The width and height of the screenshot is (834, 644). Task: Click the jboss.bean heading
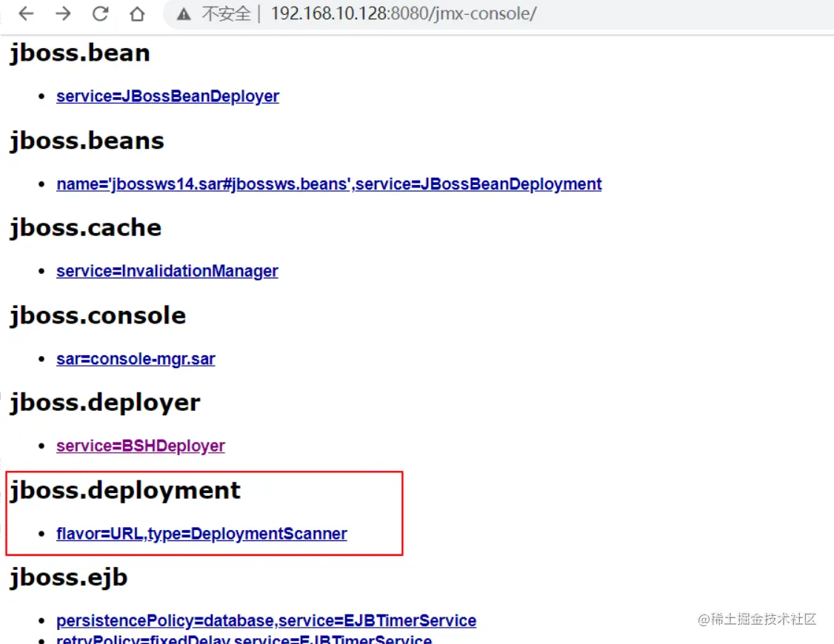[x=80, y=53]
